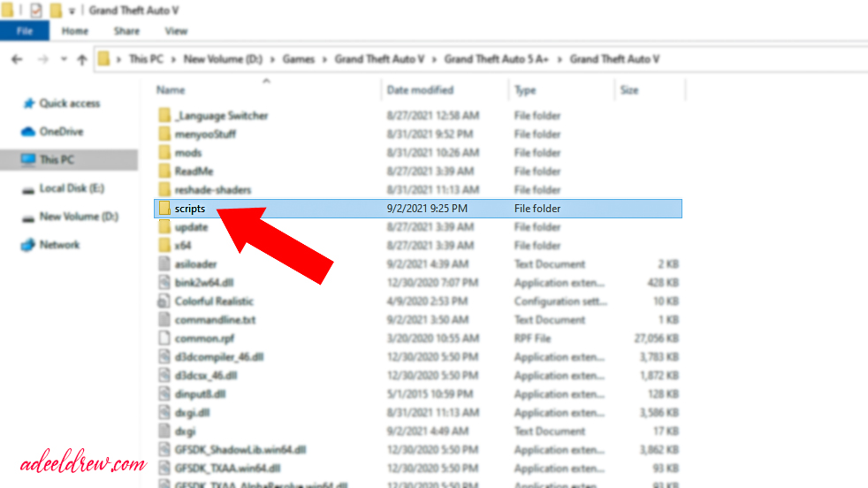Viewport: 868px width, 488px height.
Task: Sort by the Name column header
Action: 171,90
